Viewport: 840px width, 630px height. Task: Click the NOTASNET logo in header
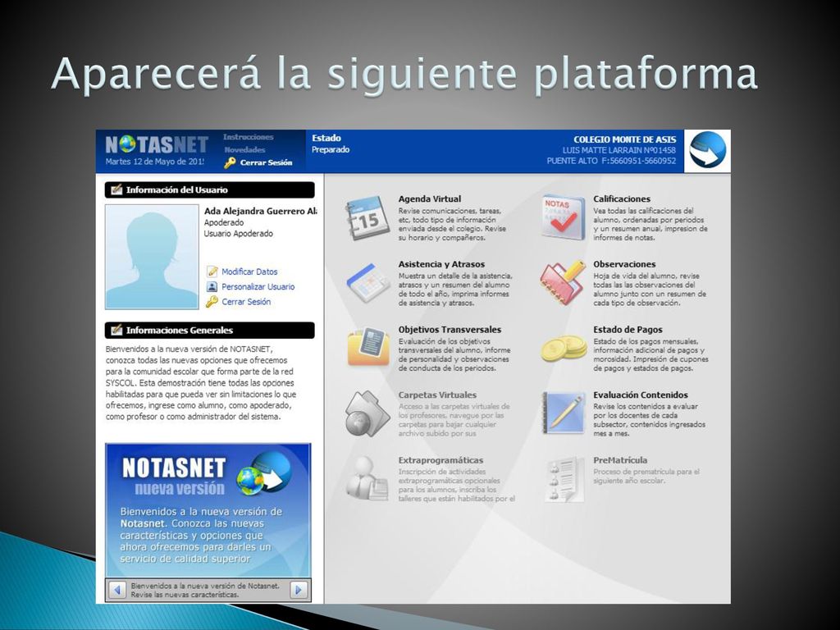[157, 144]
